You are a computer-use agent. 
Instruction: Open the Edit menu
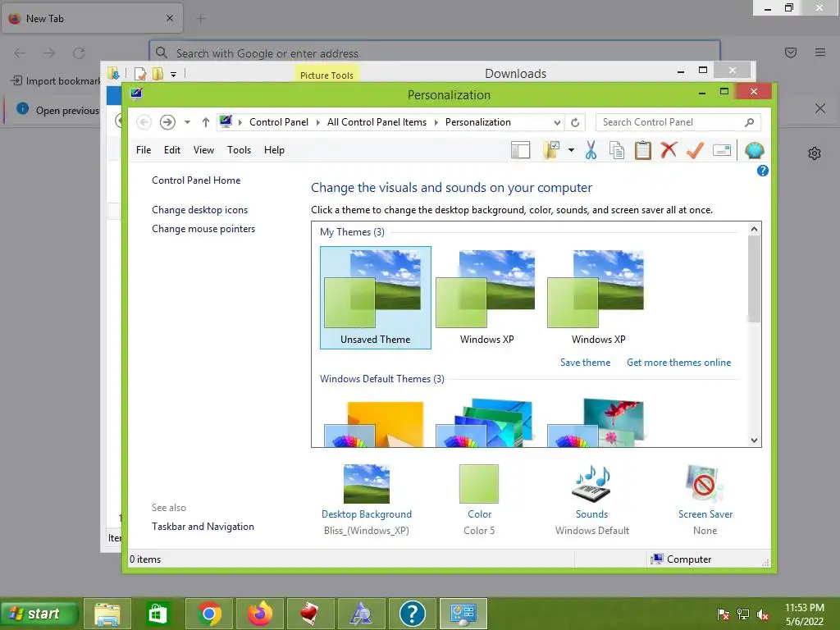tap(172, 150)
